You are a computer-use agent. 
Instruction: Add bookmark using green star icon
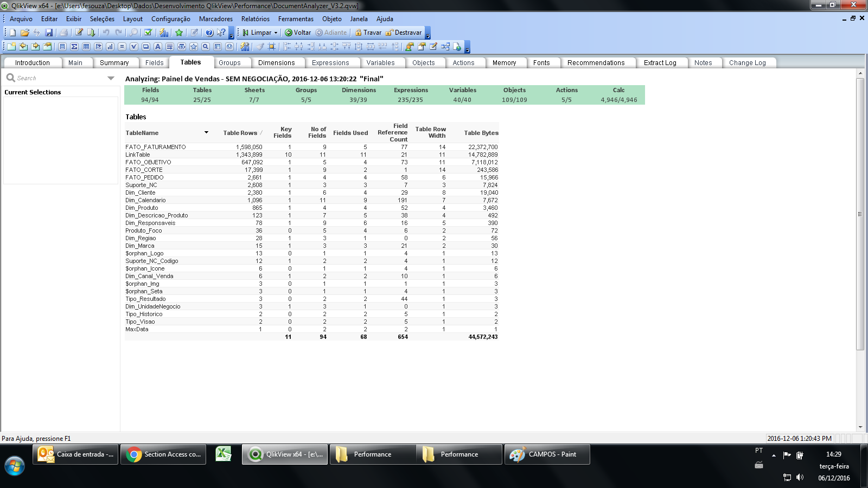(179, 33)
